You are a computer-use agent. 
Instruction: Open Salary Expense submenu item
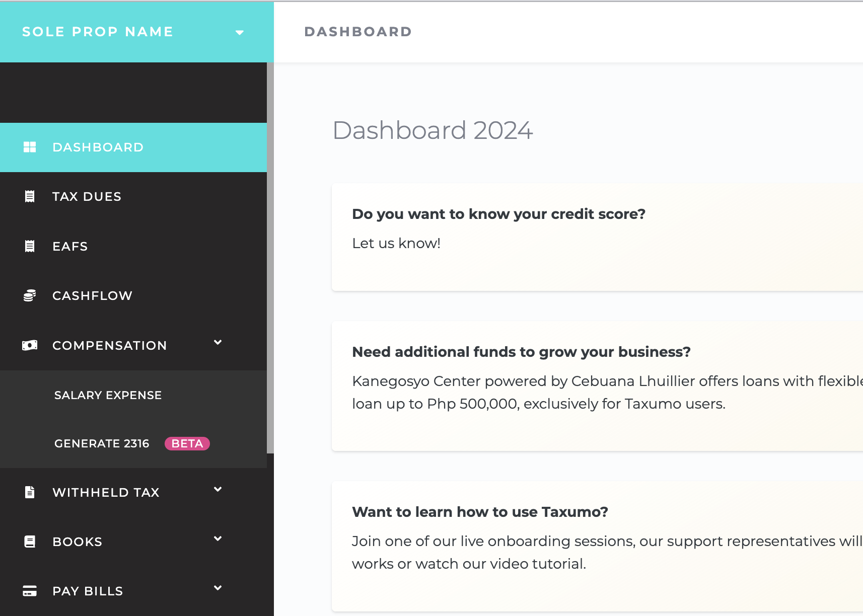click(108, 395)
